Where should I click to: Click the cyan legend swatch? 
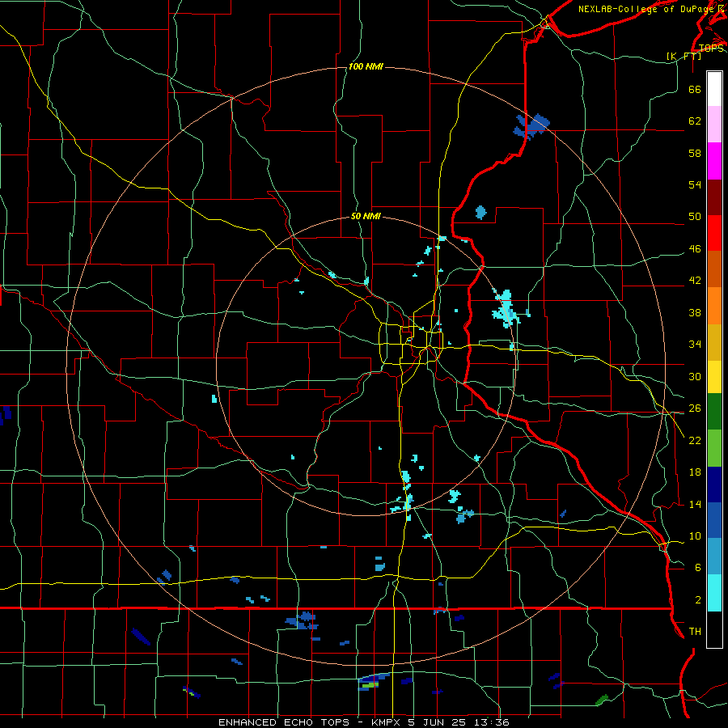tap(714, 593)
